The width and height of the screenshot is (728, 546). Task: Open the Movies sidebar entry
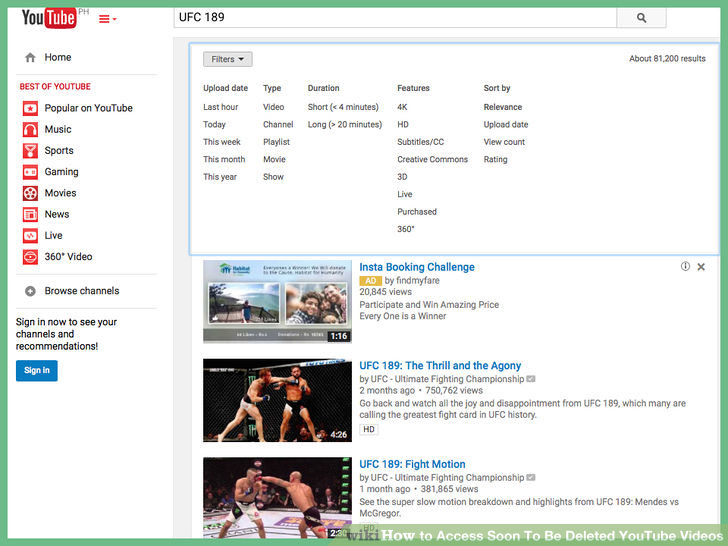(60, 193)
